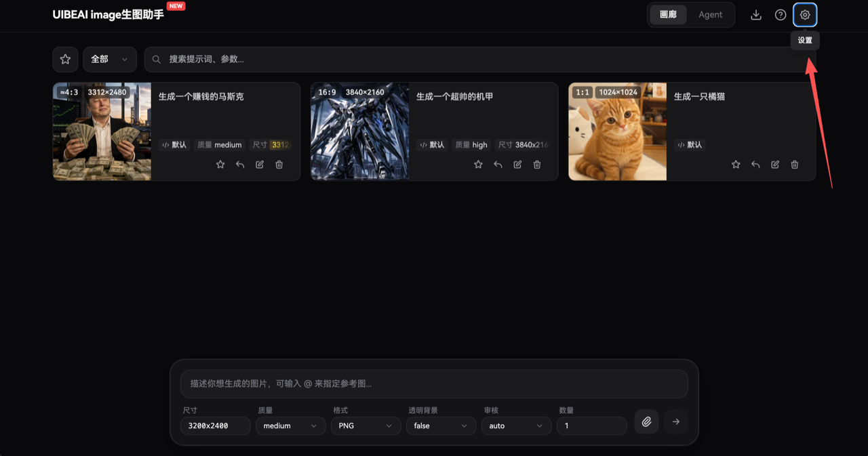
Task: Switch to the 画廊 tab
Action: coord(668,15)
